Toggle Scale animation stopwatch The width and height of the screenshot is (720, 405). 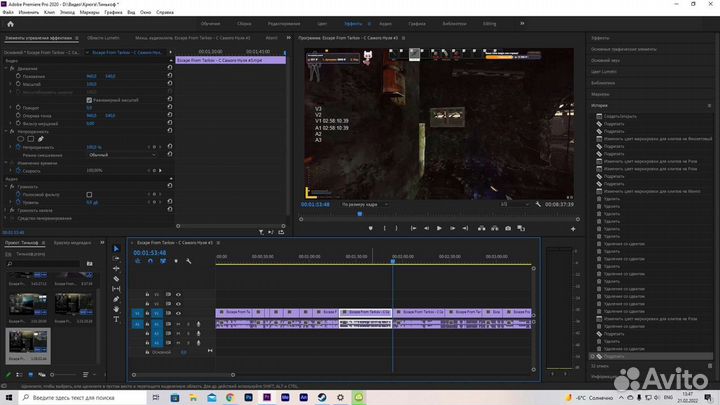[18, 84]
